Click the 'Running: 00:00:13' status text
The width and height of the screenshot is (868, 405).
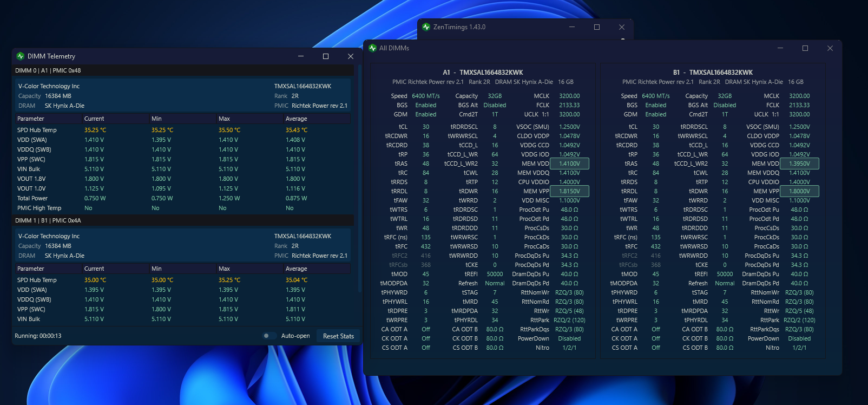(x=38, y=336)
